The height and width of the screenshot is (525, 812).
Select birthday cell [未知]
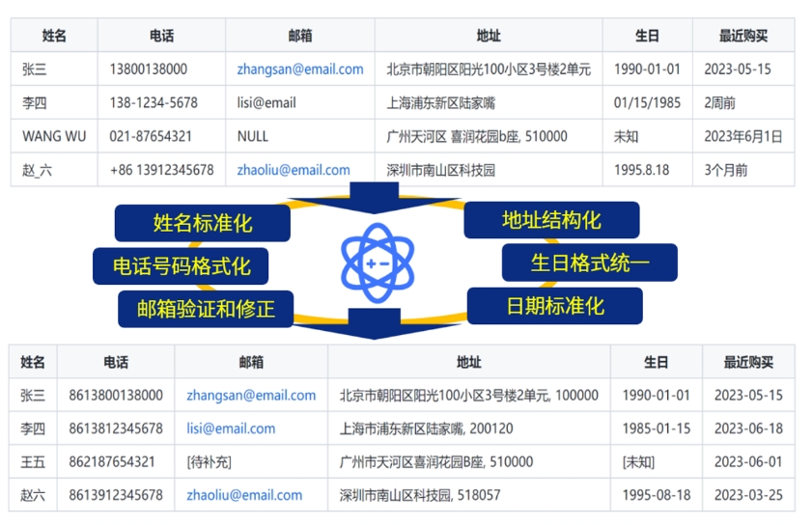click(657, 461)
